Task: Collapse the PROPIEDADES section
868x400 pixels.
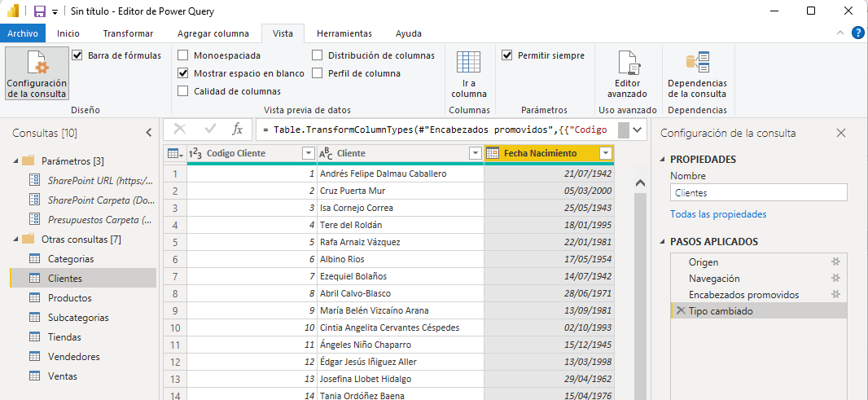Action: [663, 160]
